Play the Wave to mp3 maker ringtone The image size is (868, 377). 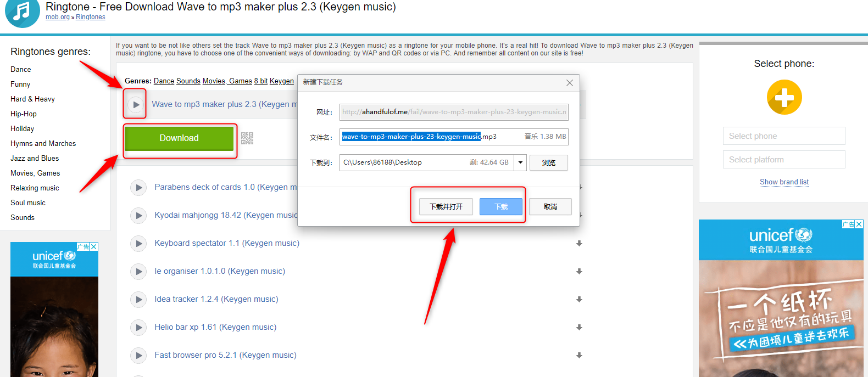tap(135, 104)
